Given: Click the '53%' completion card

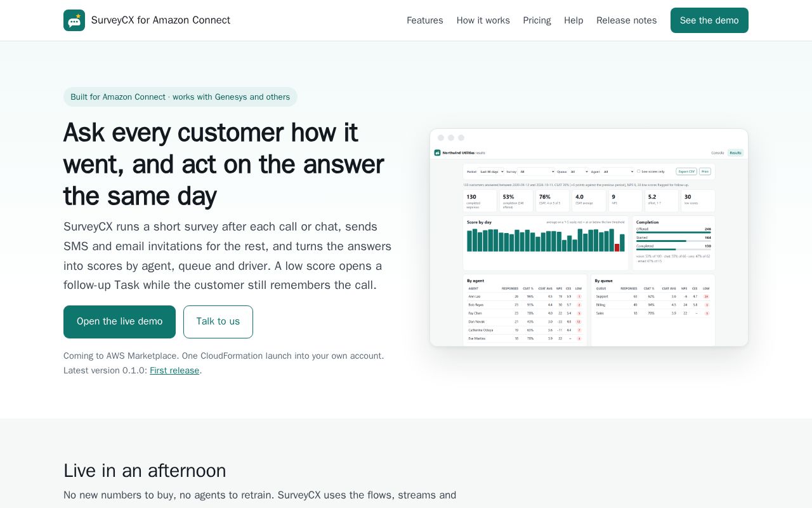Looking at the screenshot, I should click(x=516, y=201).
